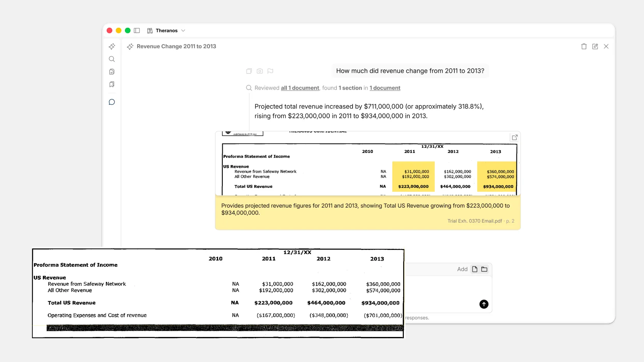Open the bookmarks icon in the sidebar

tap(112, 84)
